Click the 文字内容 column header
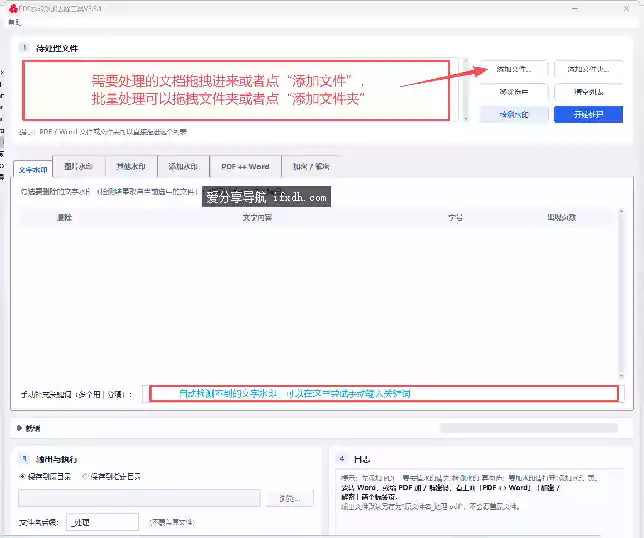The image size is (644, 538). [x=257, y=217]
